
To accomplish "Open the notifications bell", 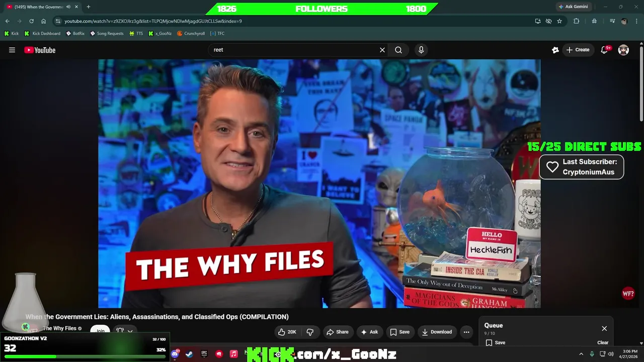I will [x=605, y=50].
